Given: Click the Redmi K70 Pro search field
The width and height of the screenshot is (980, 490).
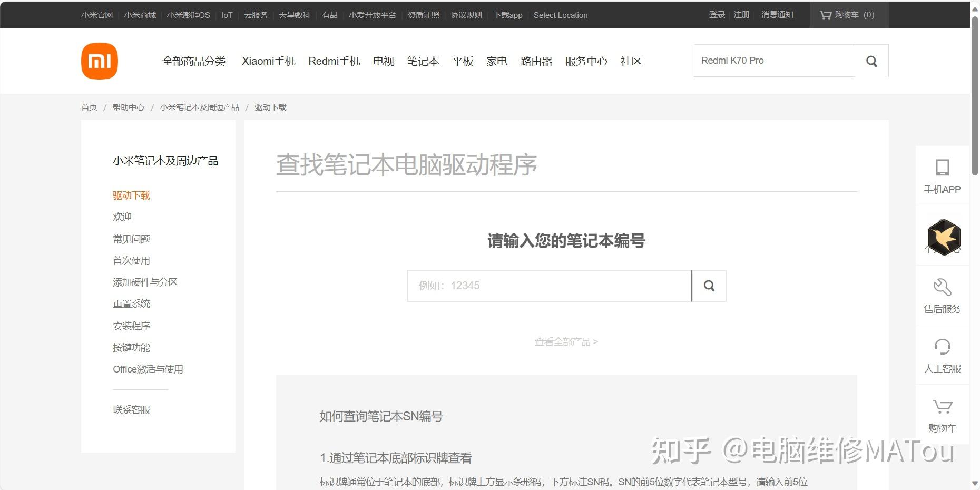Looking at the screenshot, I should (774, 61).
